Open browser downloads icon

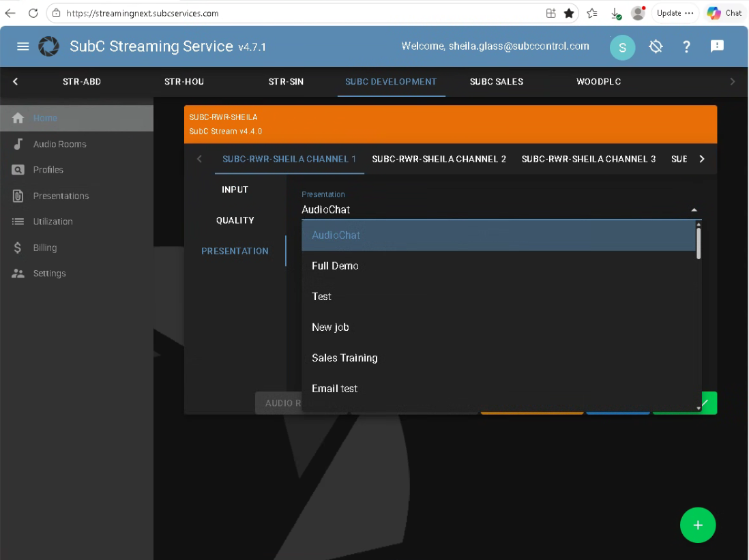[x=616, y=14]
